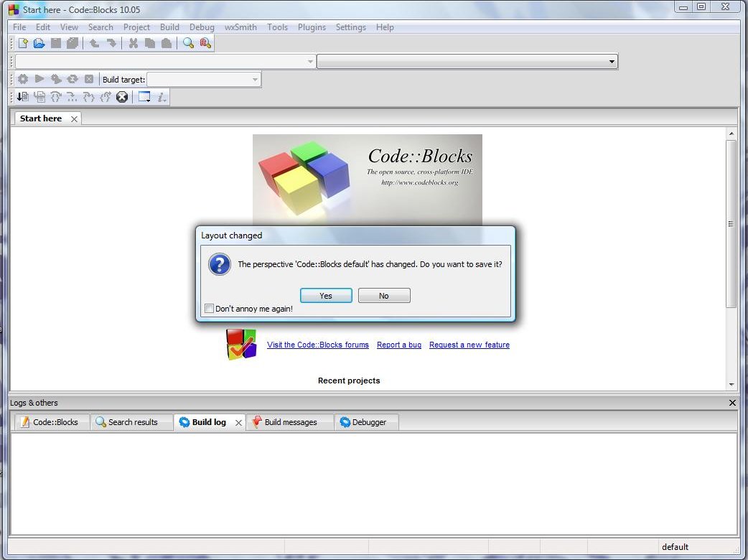Expand the Build target dropdown
The width and height of the screenshot is (748, 560).
pyautogui.click(x=255, y=80)
